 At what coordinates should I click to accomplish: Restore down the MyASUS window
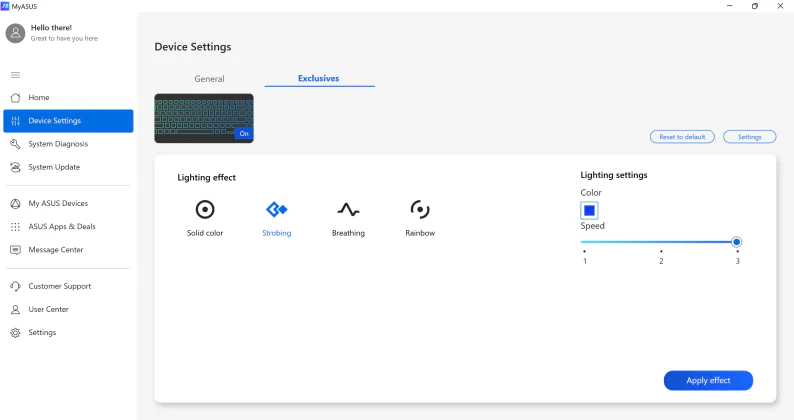755,6
